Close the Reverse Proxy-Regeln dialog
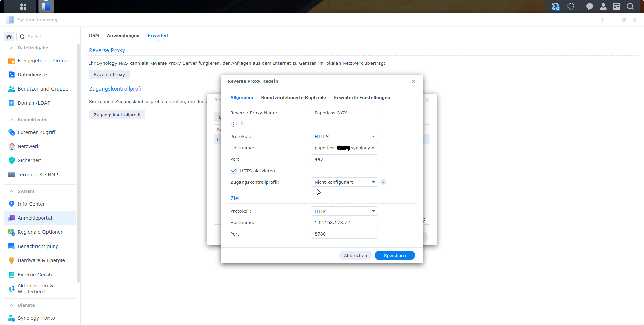 [414, 81]
